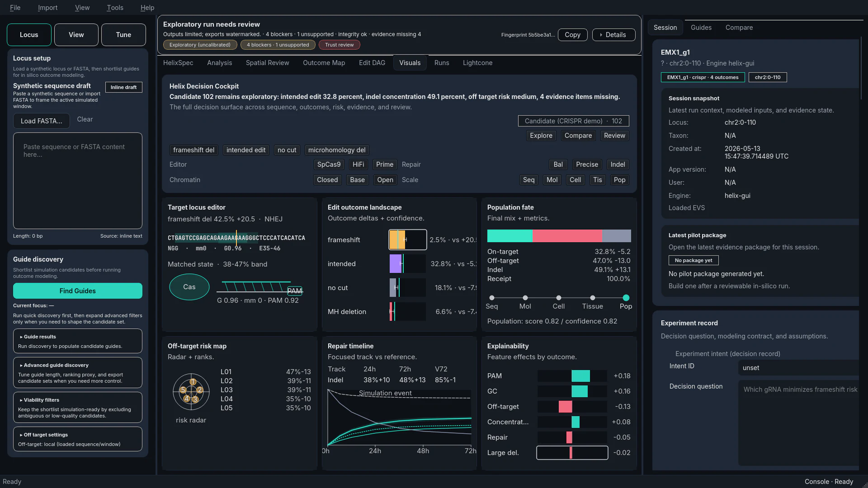868x488 pixels.
Task: Toggle the SpCas9 editor option
Action: (x=329, y=164)
